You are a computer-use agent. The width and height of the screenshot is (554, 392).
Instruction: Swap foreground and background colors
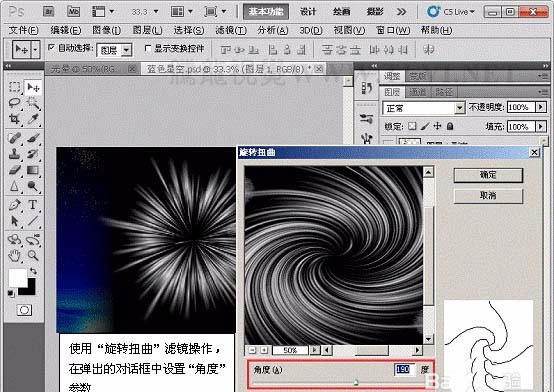pos(33,271)
